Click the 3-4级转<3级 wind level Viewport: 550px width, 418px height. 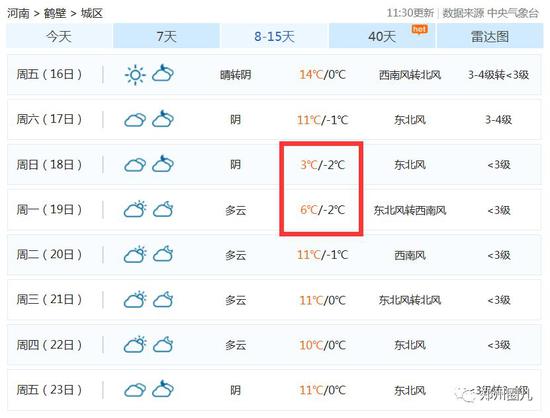498,75
